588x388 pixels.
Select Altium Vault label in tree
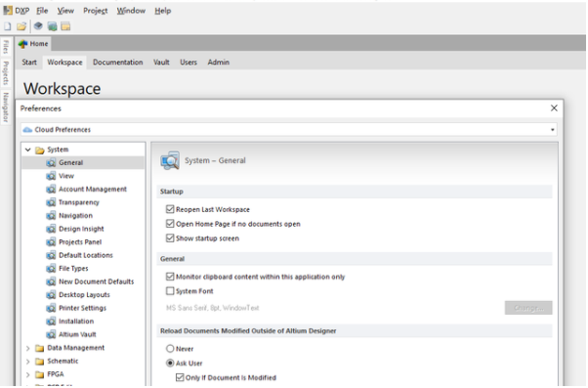click(77, 334)
